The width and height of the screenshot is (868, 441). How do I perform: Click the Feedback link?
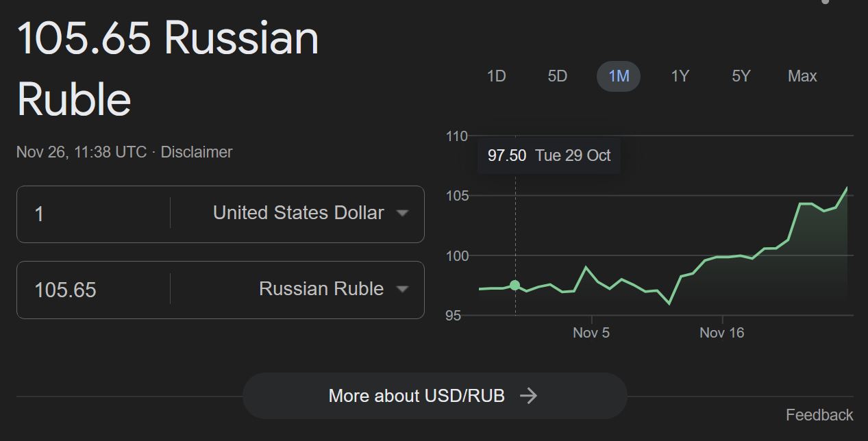click(x=819, y=415)
